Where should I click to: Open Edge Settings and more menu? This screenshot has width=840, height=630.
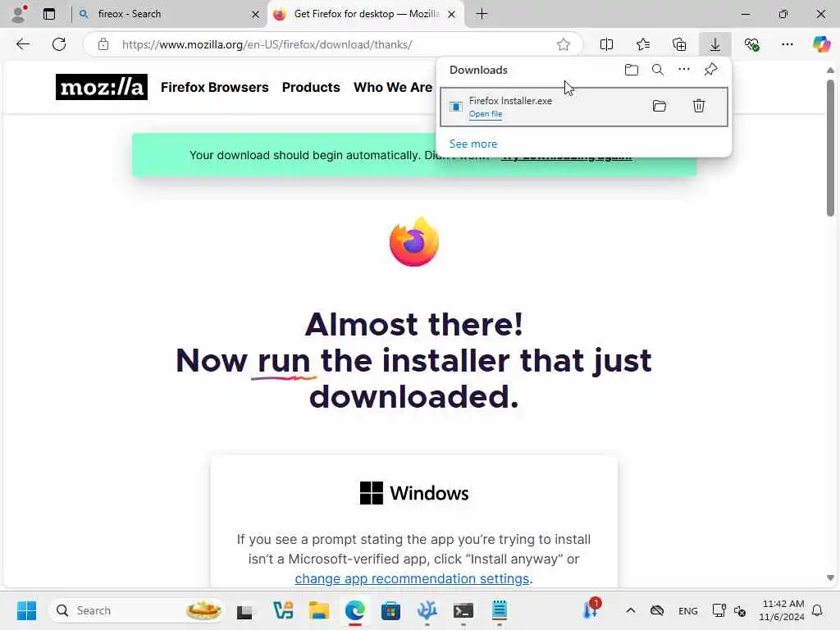(787, 44)
